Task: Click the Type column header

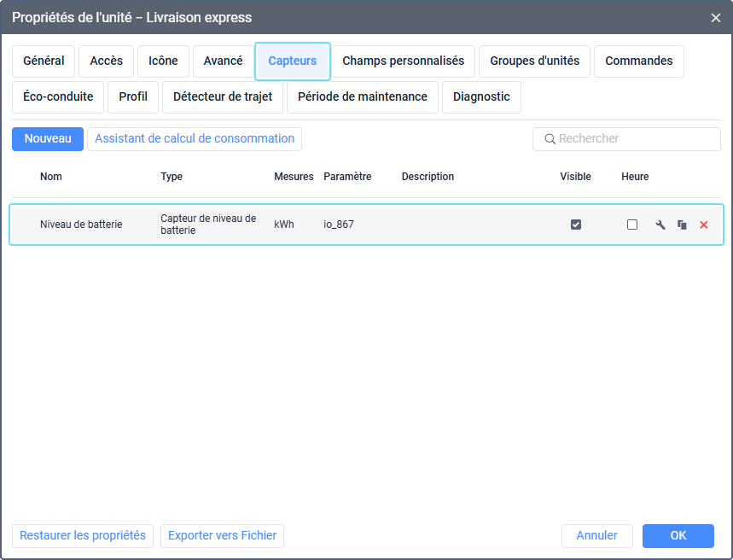Action: [172, 177]
